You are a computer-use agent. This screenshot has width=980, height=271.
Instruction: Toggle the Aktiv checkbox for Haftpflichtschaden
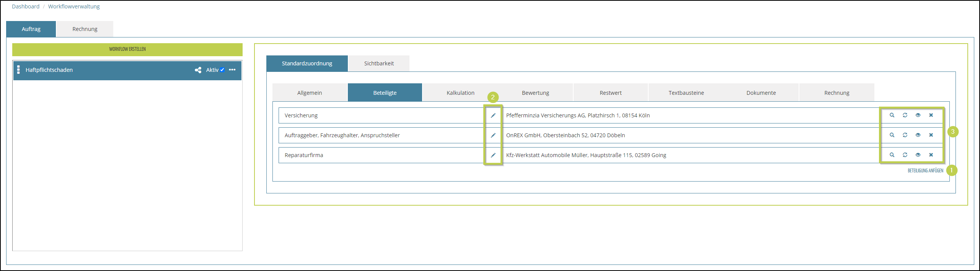[222, 70]
